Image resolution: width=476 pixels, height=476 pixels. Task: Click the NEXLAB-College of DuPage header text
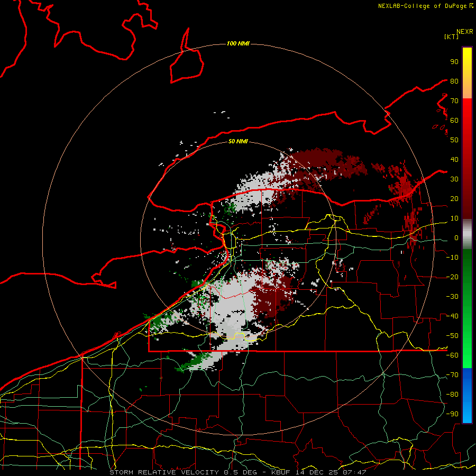425,6
